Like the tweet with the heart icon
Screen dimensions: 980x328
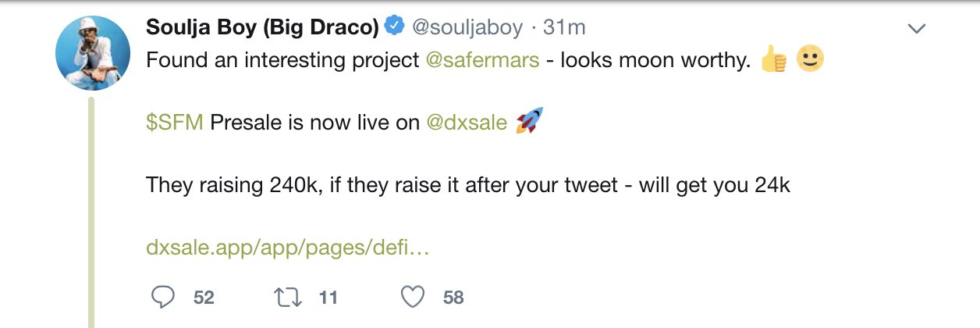click(x=413, y=297)
